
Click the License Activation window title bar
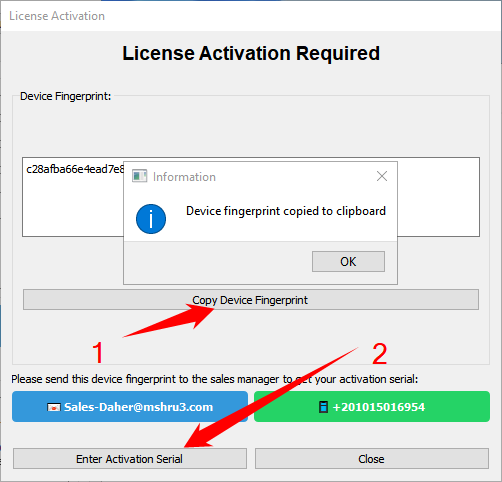[x=251, y=16]
